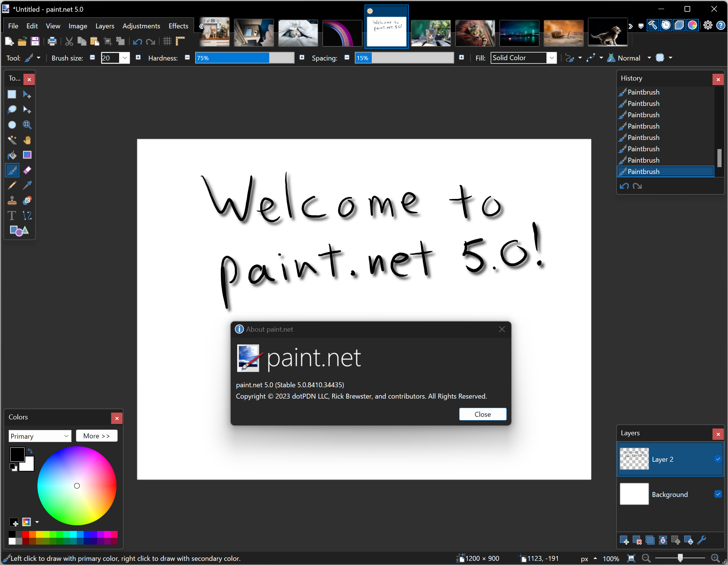Enable the More colors option

(x=96, y=436)
